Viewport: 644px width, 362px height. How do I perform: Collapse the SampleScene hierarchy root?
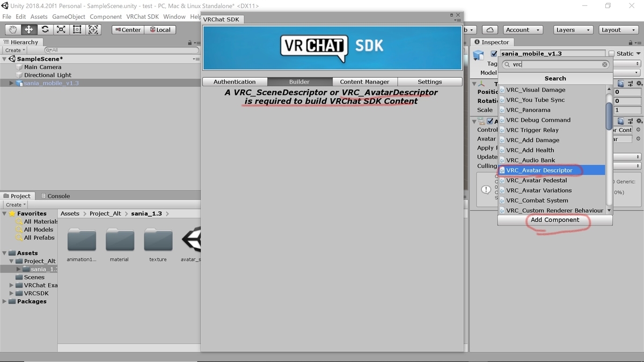pyautogui.click(x=5, y=59)
